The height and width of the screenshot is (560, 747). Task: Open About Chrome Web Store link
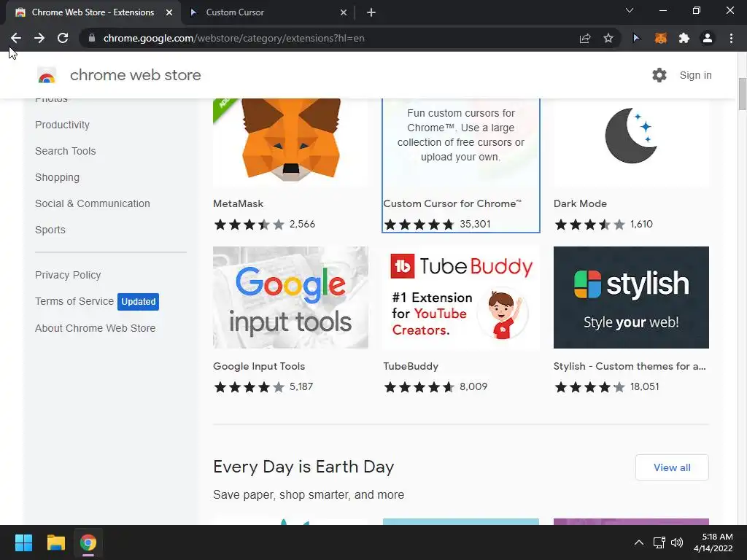coord(96,328)
